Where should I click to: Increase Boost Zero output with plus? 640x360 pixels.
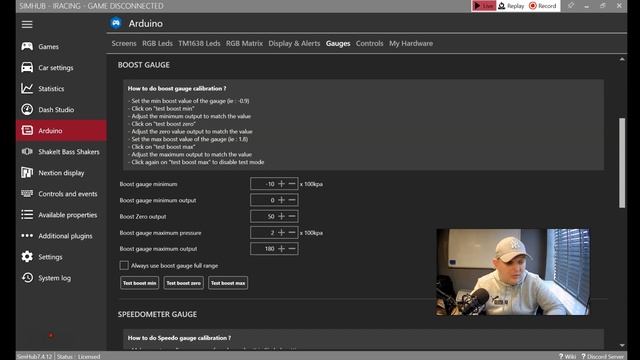(x=281, y=216)
